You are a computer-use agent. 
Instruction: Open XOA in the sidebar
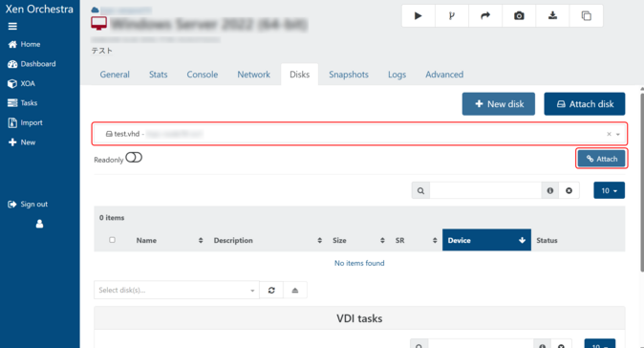click(x=21, y=83)
